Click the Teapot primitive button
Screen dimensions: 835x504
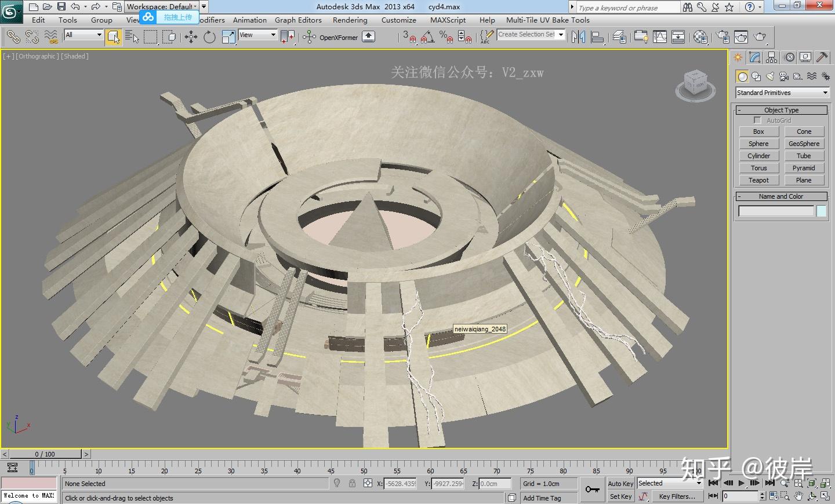tap(758, 180)
